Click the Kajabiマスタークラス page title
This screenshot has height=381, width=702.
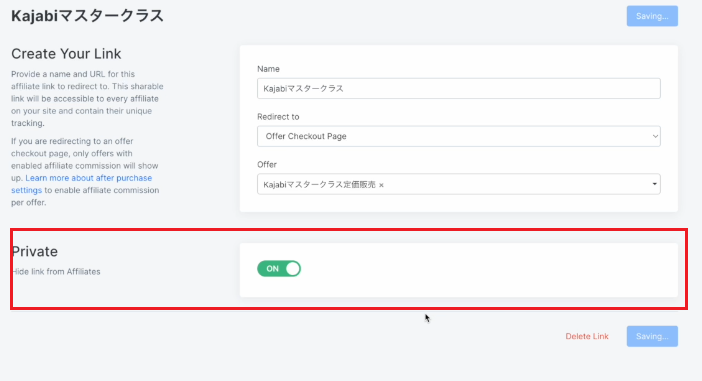point(87,16)
